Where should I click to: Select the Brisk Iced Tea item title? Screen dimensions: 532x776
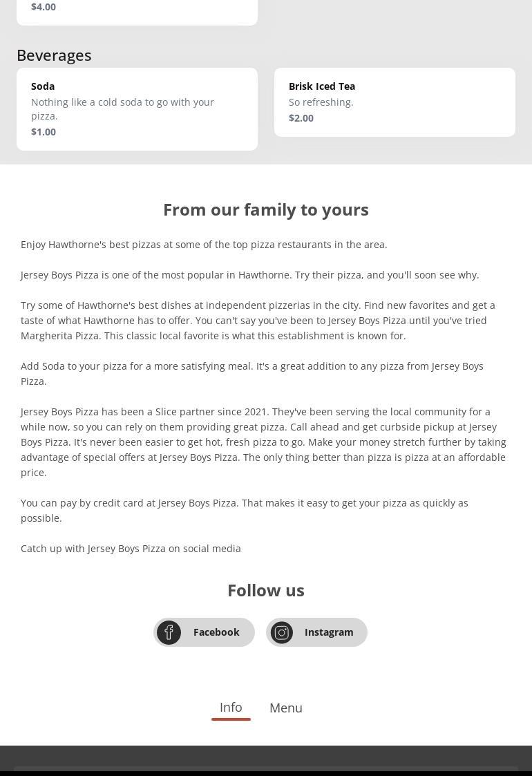[322, 86]
